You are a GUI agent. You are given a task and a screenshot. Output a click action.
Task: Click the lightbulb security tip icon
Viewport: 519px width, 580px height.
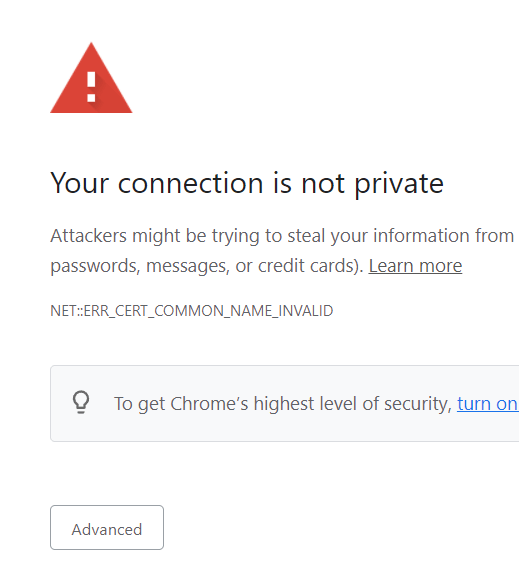tap(81, 402)
